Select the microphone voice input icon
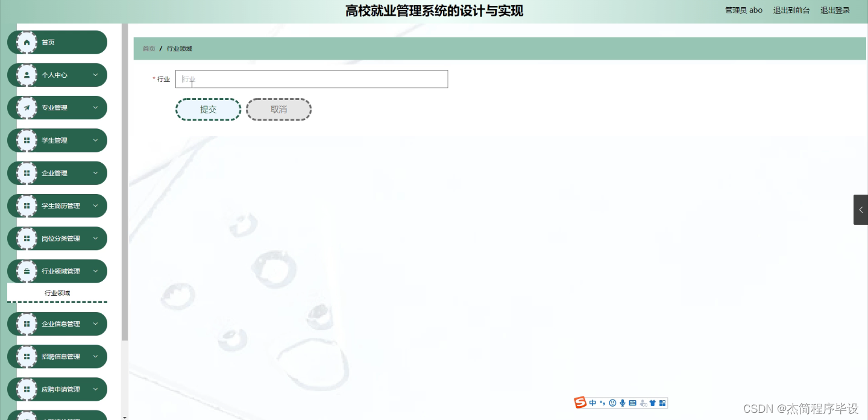The width and height of the screenshot is (868, 420). click(x=623, y=403)
